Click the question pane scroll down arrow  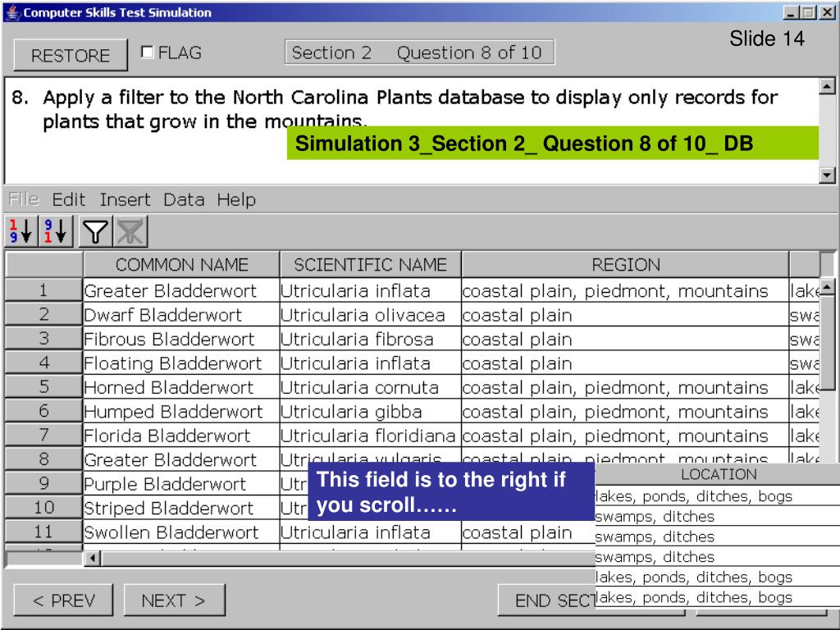coord(827,176)
